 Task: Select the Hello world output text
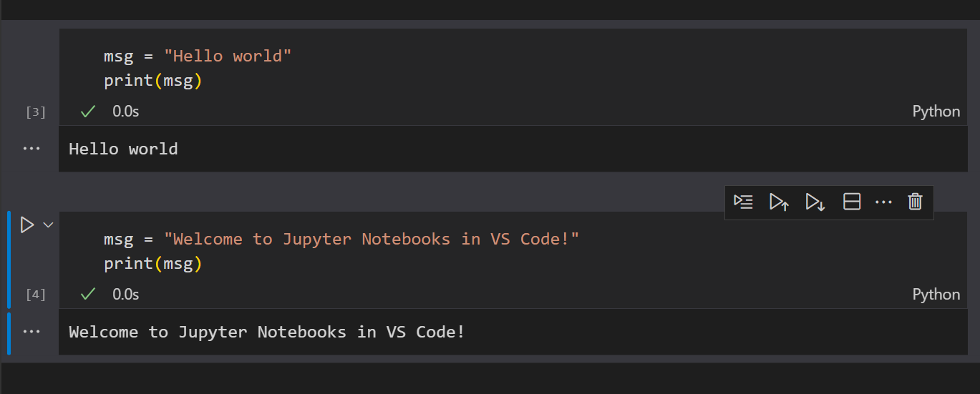tap(123, 149)
